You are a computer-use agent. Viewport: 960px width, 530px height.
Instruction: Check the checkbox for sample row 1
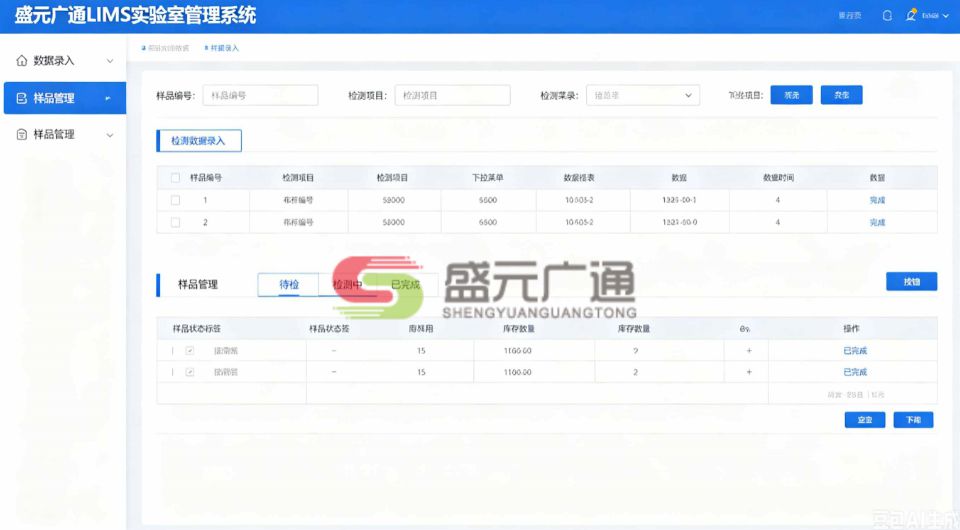176,200
